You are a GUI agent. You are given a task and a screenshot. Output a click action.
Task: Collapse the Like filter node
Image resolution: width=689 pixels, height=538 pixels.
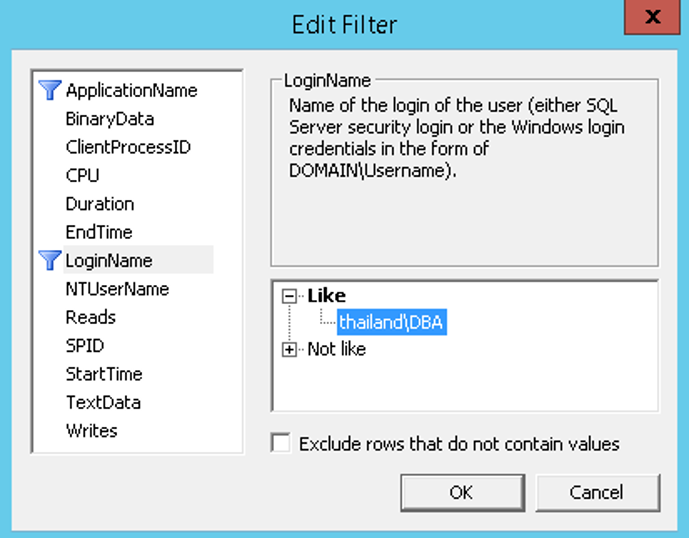(290, 297)
